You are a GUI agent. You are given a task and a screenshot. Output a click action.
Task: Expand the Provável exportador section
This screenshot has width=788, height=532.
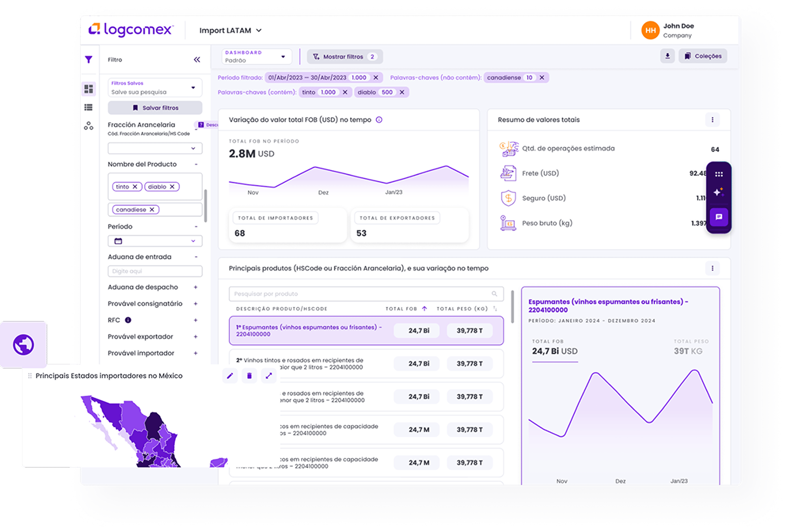tap(196, 337)
